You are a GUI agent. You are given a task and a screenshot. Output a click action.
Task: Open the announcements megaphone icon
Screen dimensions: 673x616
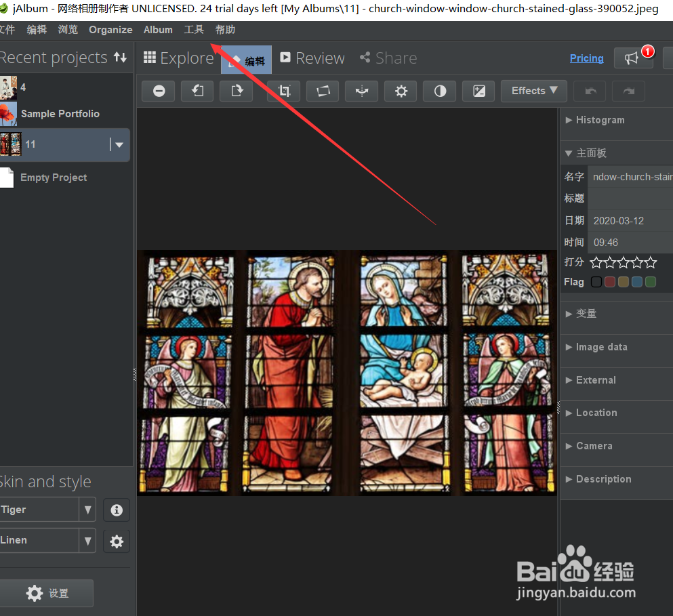click(634, 58)
